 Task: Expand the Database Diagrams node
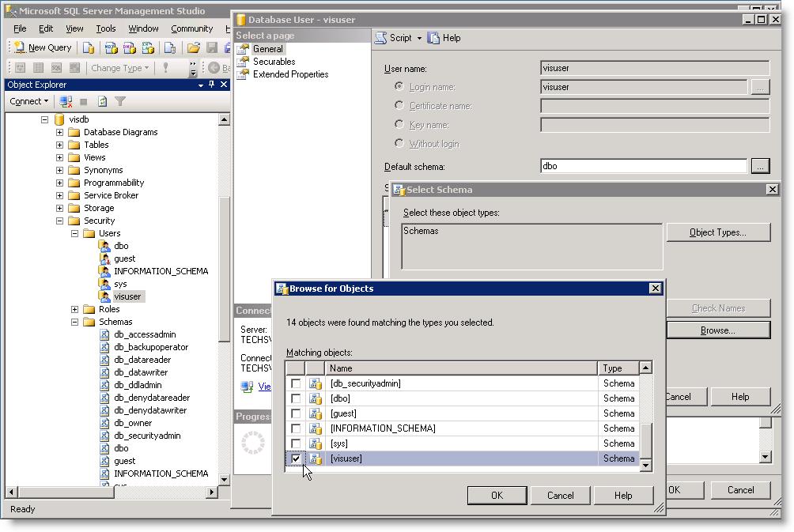(x=60, y=133)
